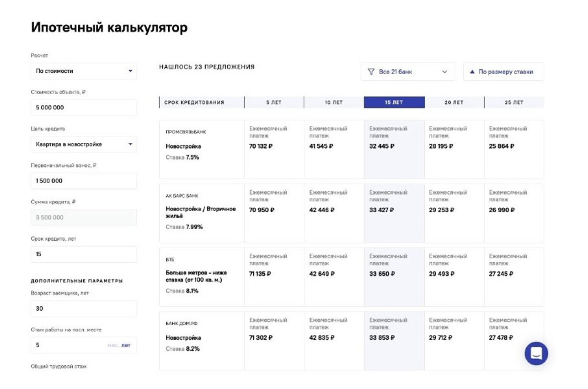
Task: Click Промсвязьбанк 15-year payment 32 445 ₽
Action: point(382,146)
